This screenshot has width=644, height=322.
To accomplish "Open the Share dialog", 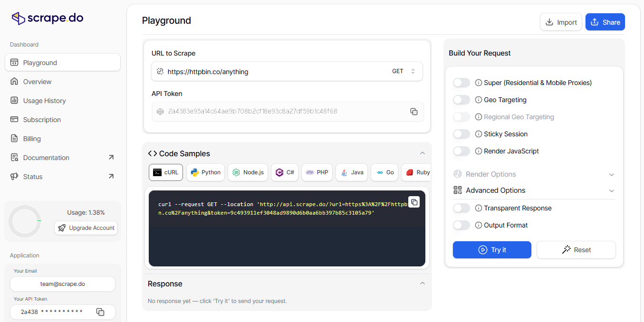I will pos(605,22).
